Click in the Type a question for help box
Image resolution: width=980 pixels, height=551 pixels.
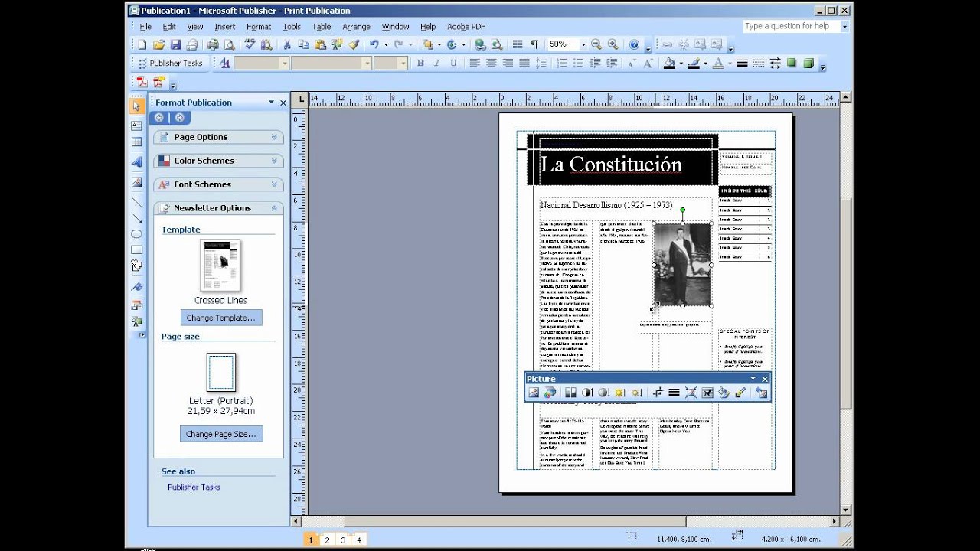(x=791, y=26)
